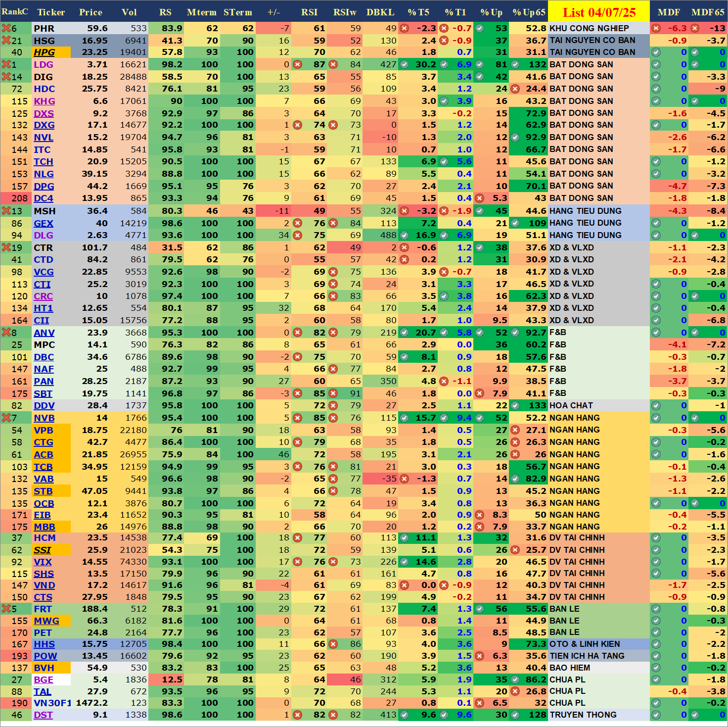Open the BGE ticker link
Viewport: 728px width, 727px height.
44,679
